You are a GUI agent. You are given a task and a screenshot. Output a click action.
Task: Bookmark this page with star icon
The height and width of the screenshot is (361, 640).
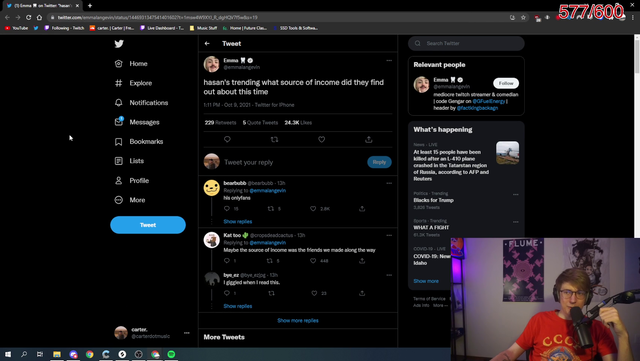pos(523,18)
